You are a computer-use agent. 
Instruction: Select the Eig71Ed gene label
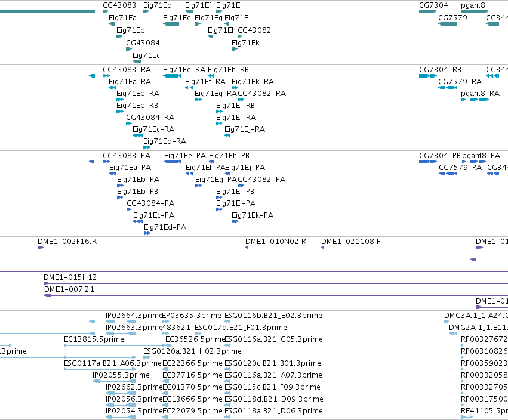[158, 5]
